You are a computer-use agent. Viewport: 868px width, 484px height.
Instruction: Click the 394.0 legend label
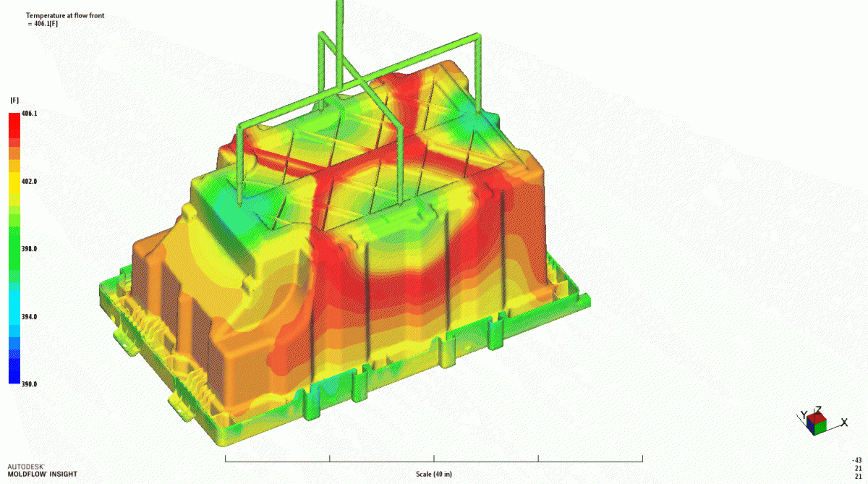pos(30,317)
